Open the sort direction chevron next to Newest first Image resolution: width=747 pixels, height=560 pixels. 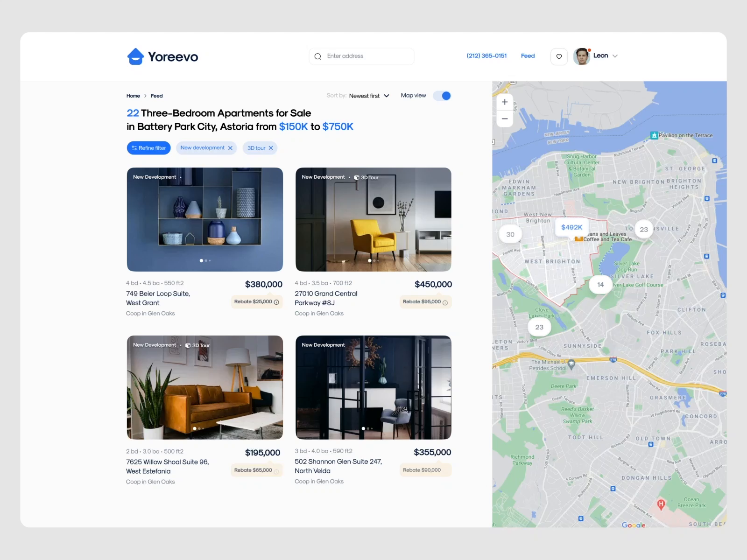tap(387, 96)
